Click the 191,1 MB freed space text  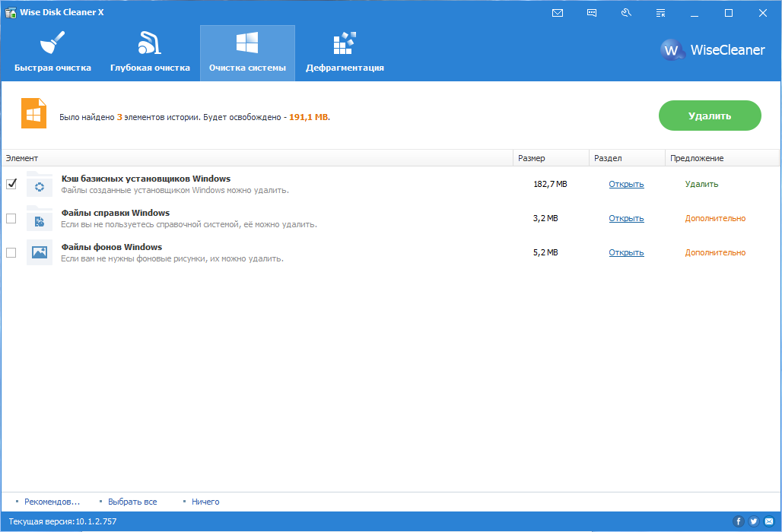[308, 117]
